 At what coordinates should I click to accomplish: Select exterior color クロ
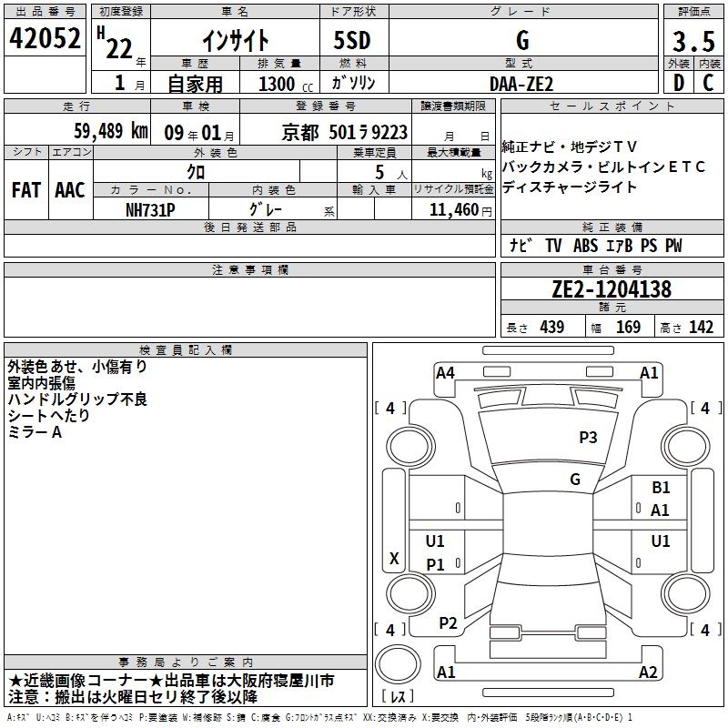tap(196, 172)
